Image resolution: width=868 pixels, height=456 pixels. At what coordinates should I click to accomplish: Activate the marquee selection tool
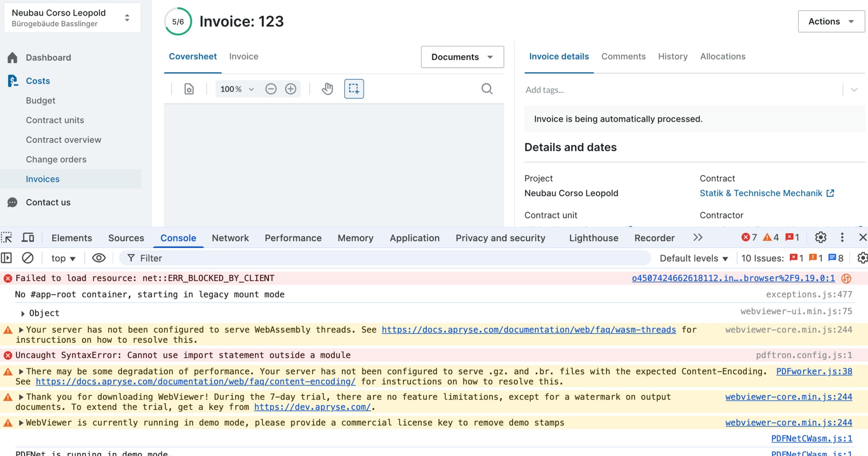[x=354, y=89]
